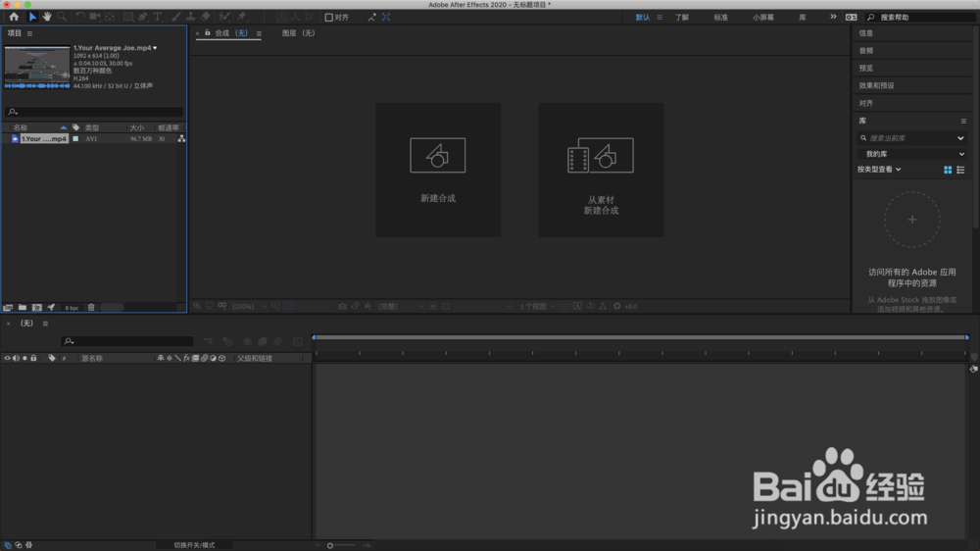Image resolution: width=980 pixels, height=551 pixels.
Task: Select the Rectangle shape tool
Action: [128, 17]
